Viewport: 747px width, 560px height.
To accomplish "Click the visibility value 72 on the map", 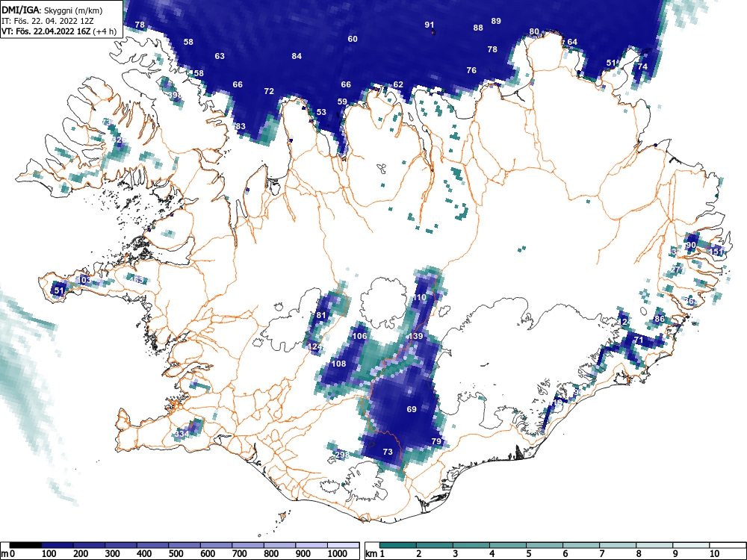I will [x=269, y=91].
